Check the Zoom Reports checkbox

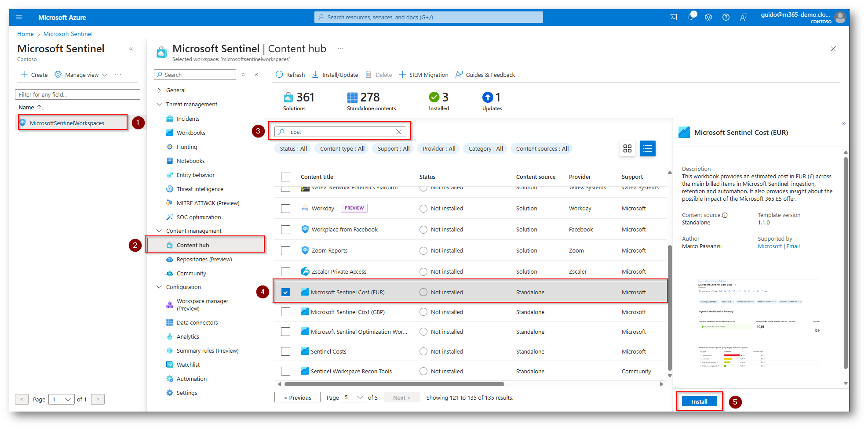(x=286, y=250)
